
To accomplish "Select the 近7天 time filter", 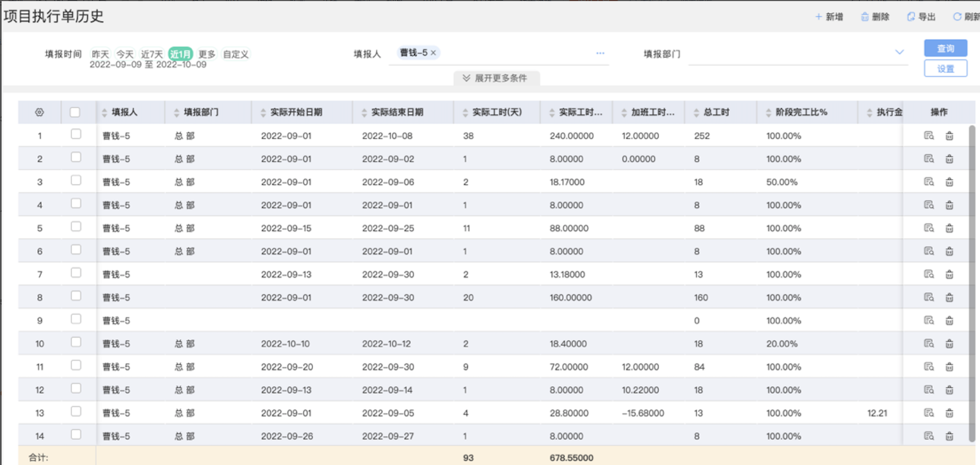I will (152, 54).
